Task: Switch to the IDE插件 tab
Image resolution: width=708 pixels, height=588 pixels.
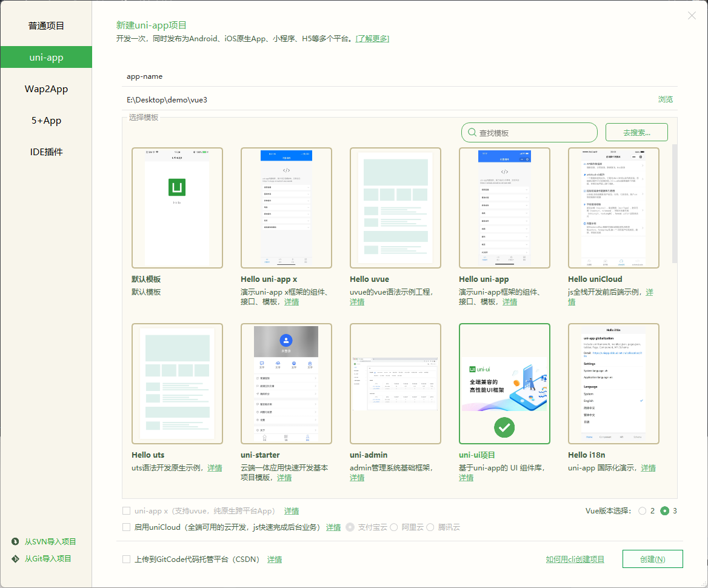Action: (x=46, y=152)
